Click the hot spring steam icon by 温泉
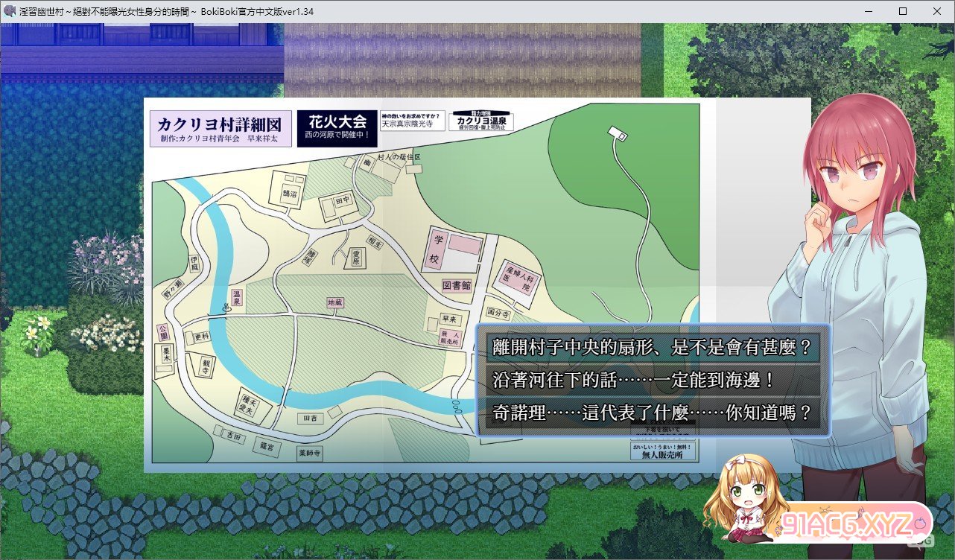Image resolution: width=955 pixels, height=560 pixels. pos(225,307)
